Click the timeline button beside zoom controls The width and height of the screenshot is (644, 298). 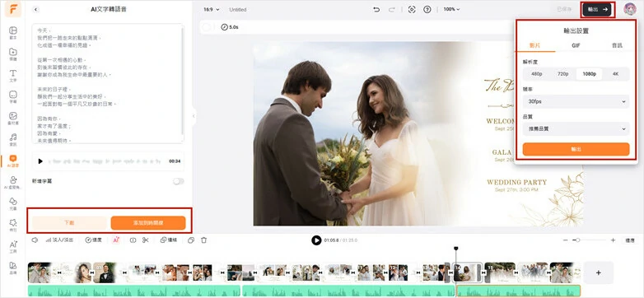point(629,240)
